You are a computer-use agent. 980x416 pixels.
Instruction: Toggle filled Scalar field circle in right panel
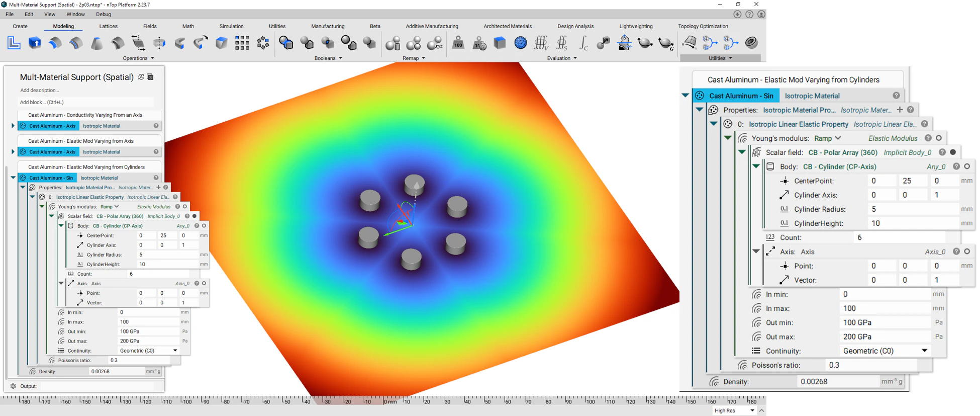[953, 152]
